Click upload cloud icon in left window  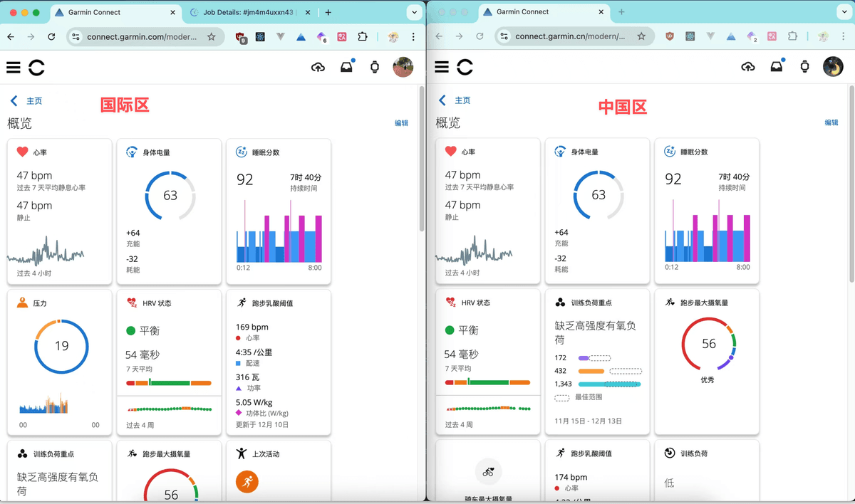click(x=318, y=68)
